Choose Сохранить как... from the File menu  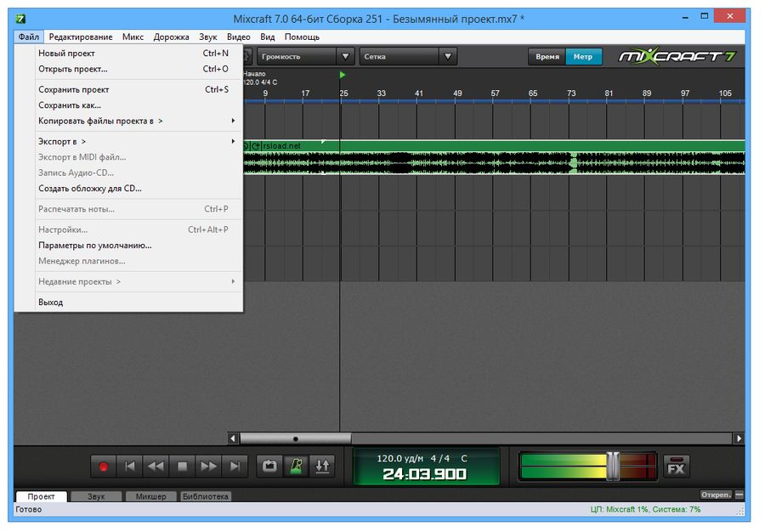[x=70, y=105]
